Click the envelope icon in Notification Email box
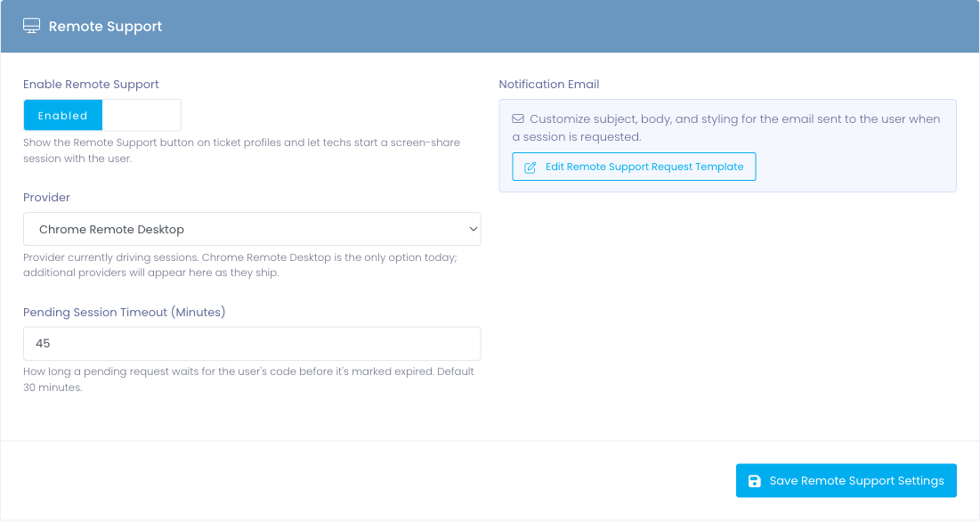980x522 pixels. tap(518, 118)
